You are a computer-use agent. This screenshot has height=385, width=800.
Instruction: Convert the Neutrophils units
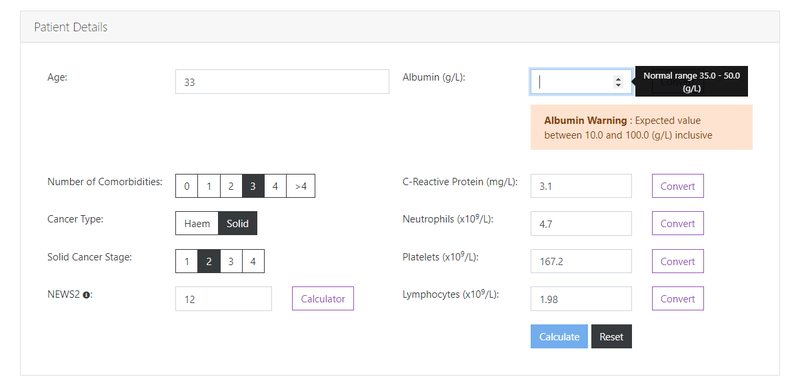tap(678, 223)
